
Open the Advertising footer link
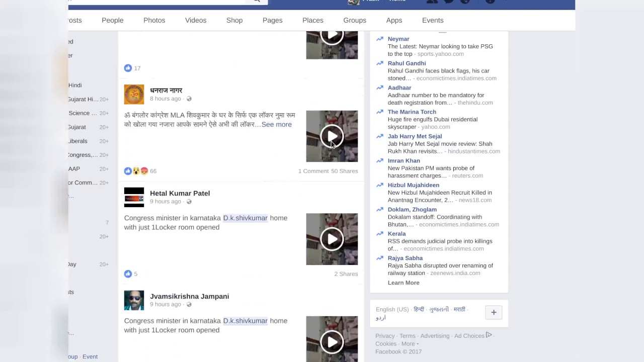coord(435,336)
